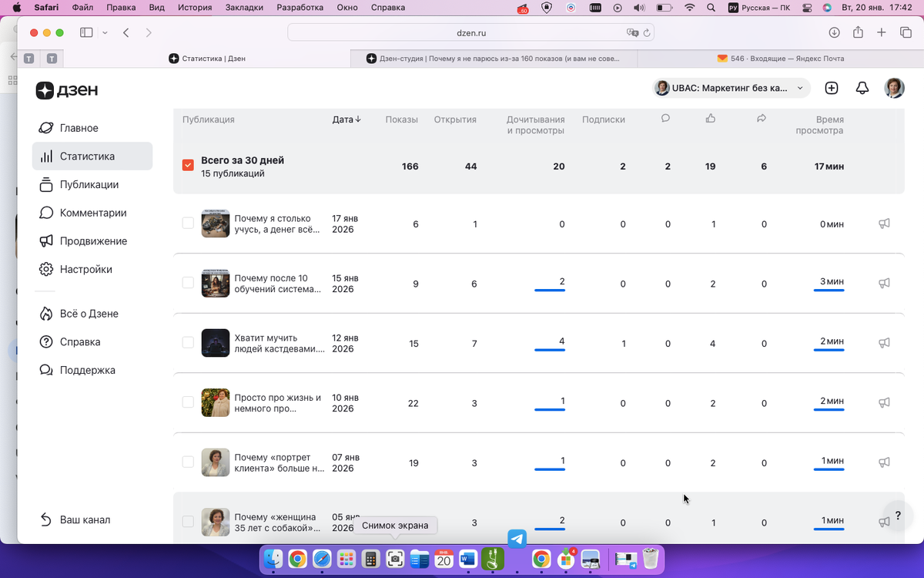The image size is (924, 578).
Task: Promote the 07 янв publication with megaphone
Action: 884,462
